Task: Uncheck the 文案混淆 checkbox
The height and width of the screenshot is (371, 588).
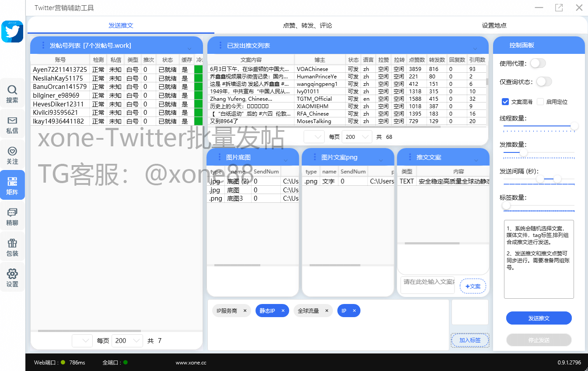Action: pos(505,102)
